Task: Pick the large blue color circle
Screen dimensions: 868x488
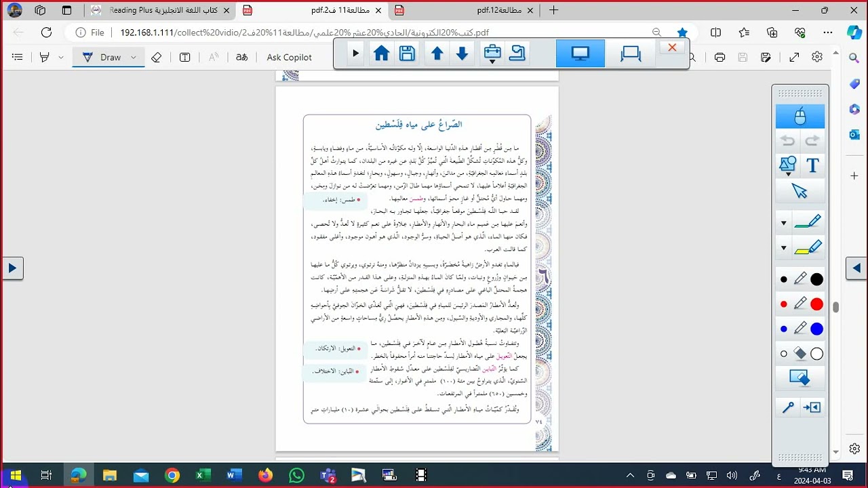Action: [x=816, y=329]
